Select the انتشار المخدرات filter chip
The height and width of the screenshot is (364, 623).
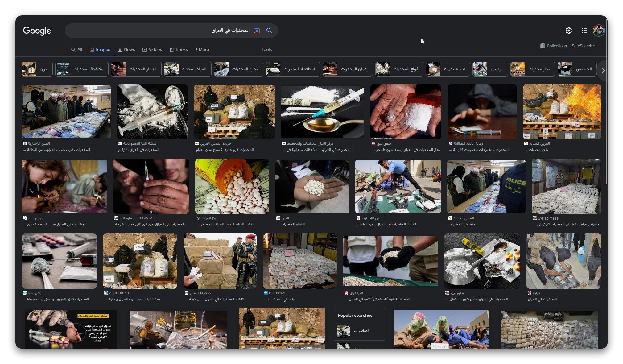136,69
